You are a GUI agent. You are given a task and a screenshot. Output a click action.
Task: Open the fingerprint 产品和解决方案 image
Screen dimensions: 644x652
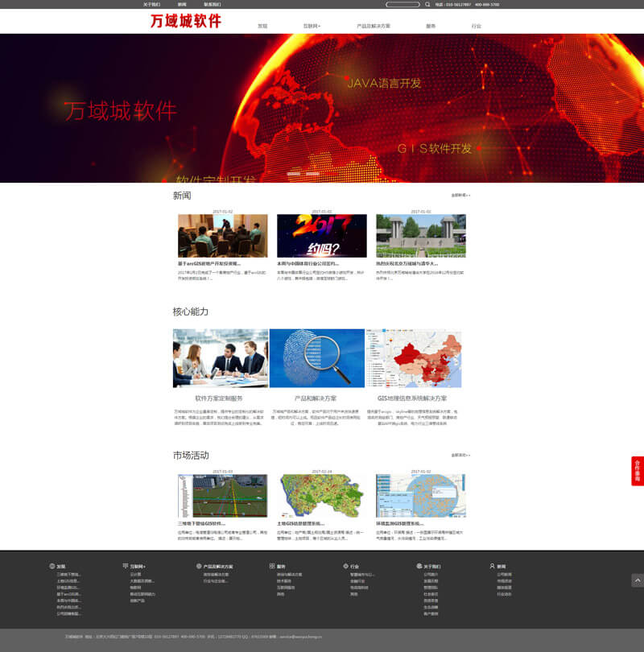click(316, 358)
